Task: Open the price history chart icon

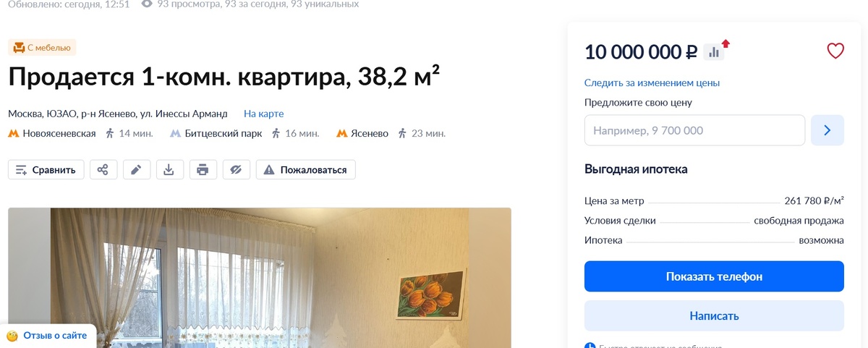Action: coord(714,52)
